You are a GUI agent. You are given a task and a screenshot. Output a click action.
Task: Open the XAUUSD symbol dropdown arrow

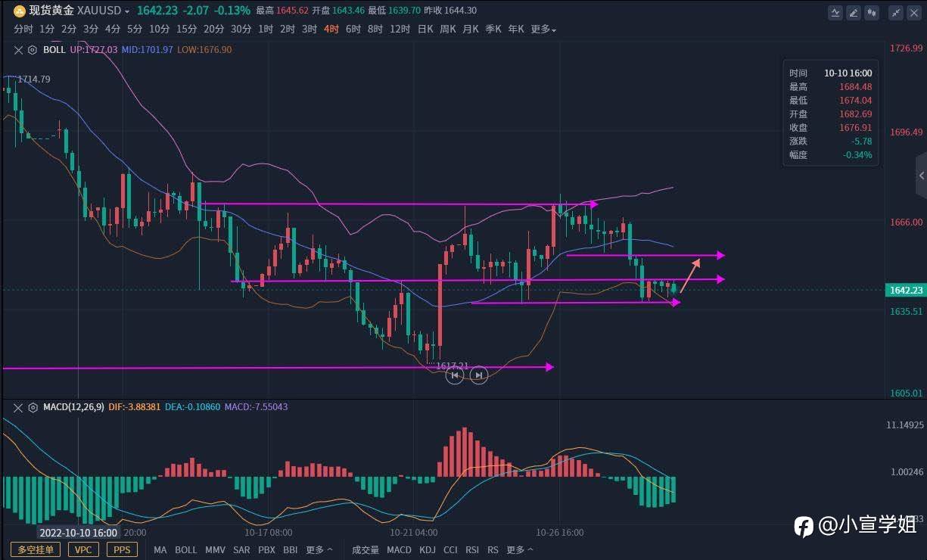127,12
